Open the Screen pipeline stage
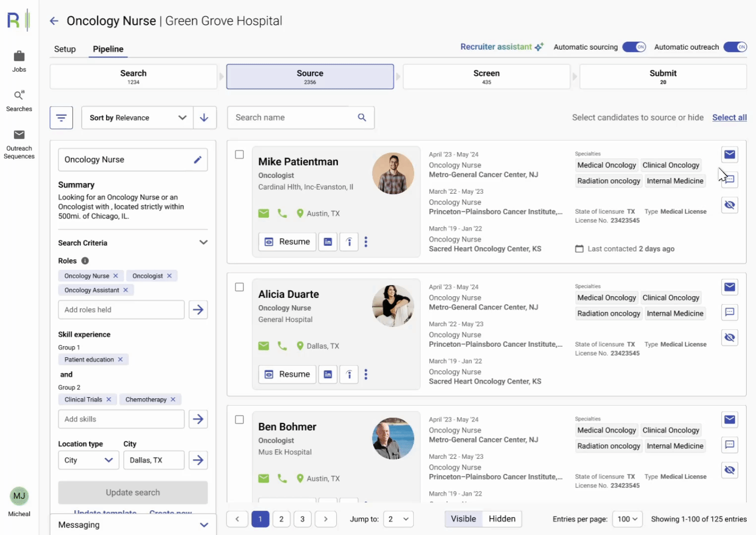Screen dimensions: 756x535 [486, 77]
